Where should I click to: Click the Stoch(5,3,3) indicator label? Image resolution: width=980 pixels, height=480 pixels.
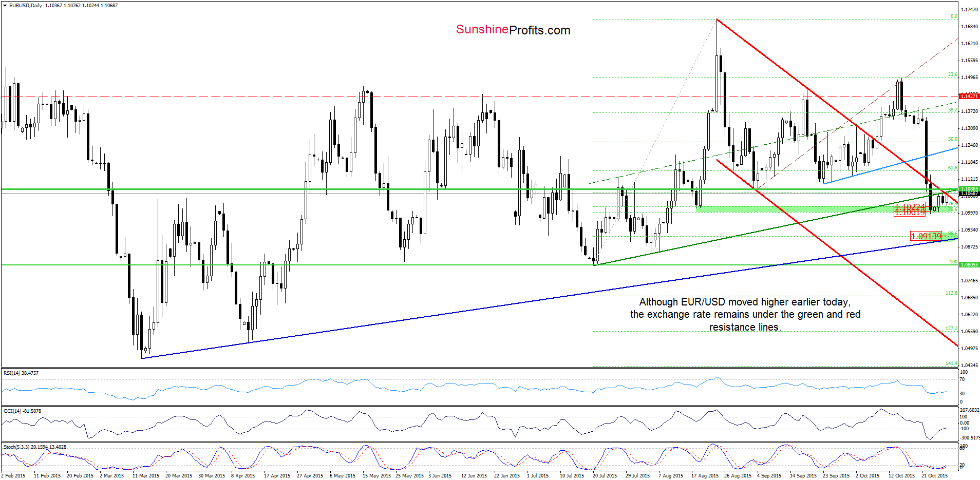pos(35,447)
